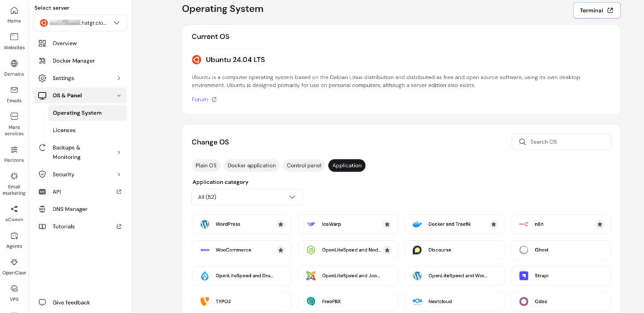The width and height of the screenshot is (644, 313).
Task: Click the Docker Manager icon
Action: point(42,61)
